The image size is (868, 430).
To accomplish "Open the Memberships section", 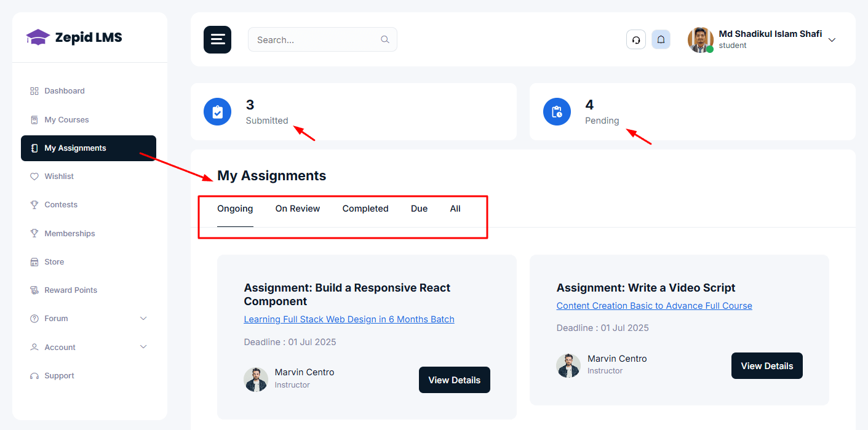I will 70,233.
